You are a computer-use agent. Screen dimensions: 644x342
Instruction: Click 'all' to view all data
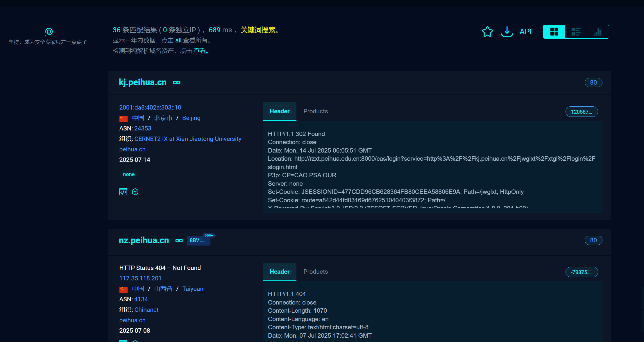tap(178, 40)
